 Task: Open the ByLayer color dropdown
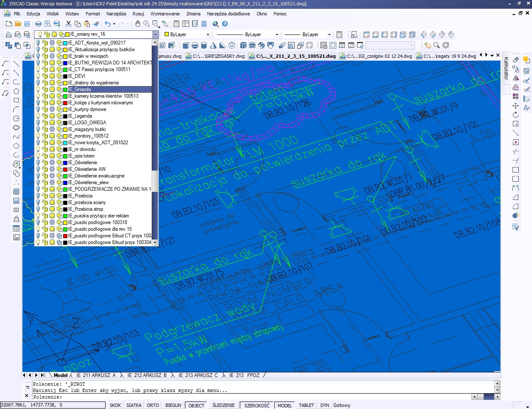[x=208, y=34]
